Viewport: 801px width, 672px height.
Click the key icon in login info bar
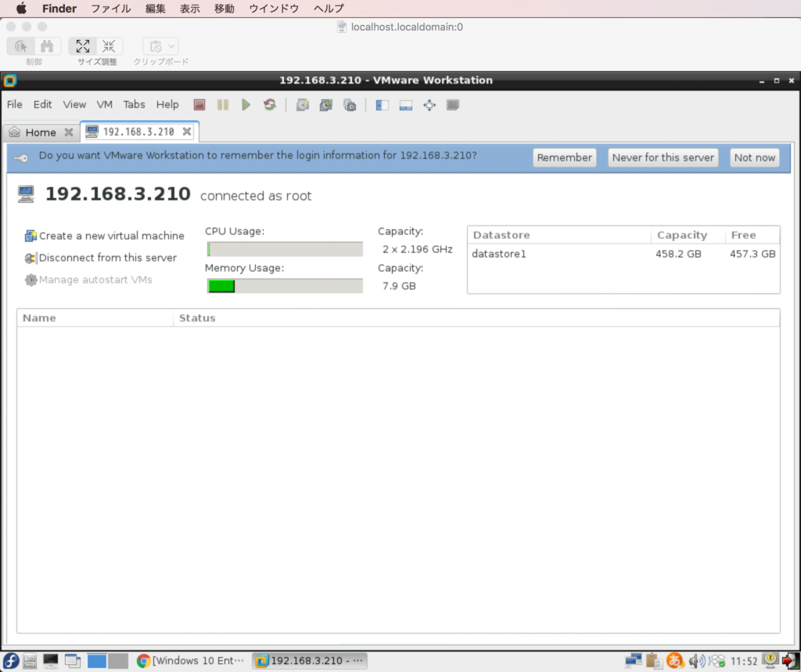point(21,158)
